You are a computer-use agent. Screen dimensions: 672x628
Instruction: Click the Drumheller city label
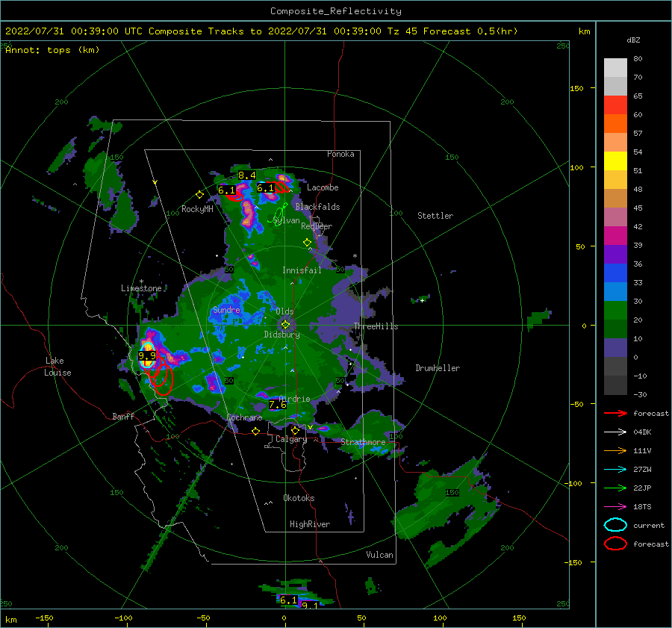[438, 368]
